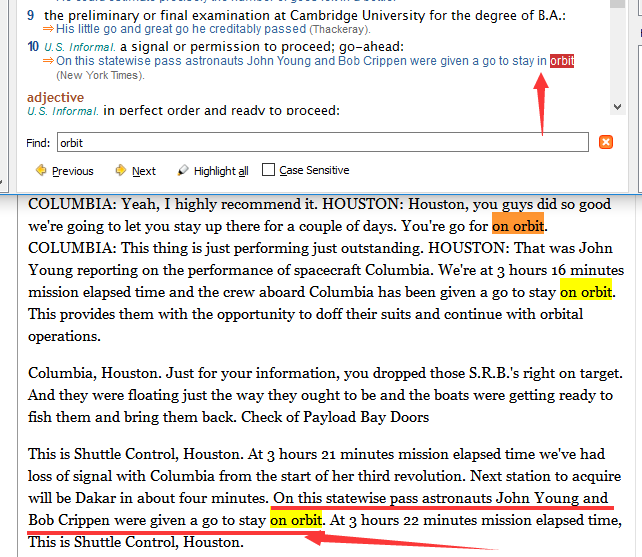
Task: Click the red highlighted word orbit
Action: (x=562, y=61)
